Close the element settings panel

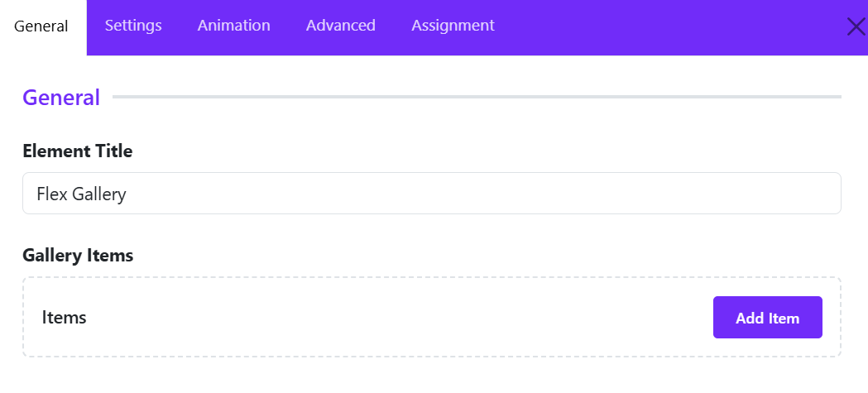click(x=856, y=26)
